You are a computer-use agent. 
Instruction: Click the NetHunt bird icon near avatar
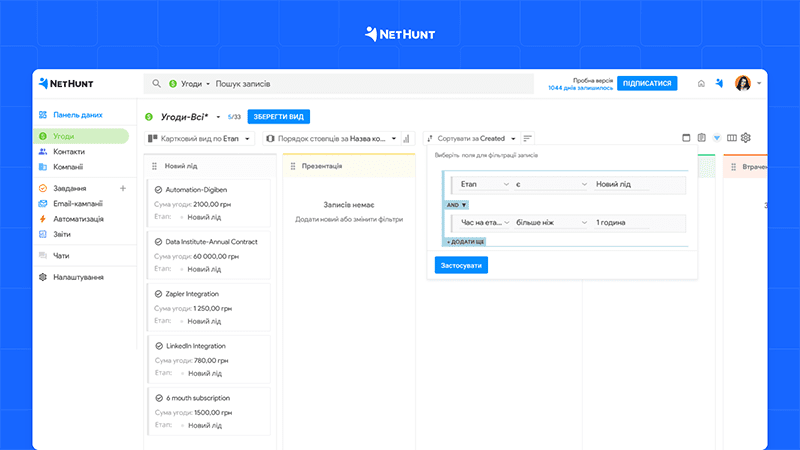718,84
